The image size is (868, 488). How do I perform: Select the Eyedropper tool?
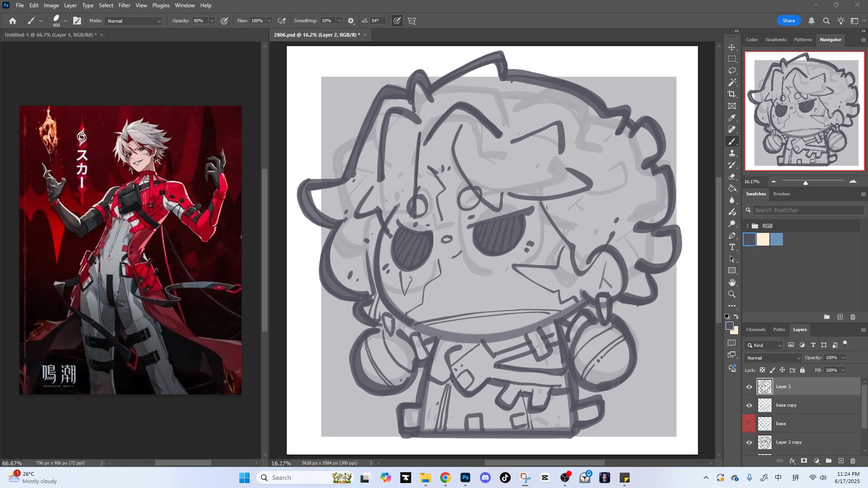point(732,118)
